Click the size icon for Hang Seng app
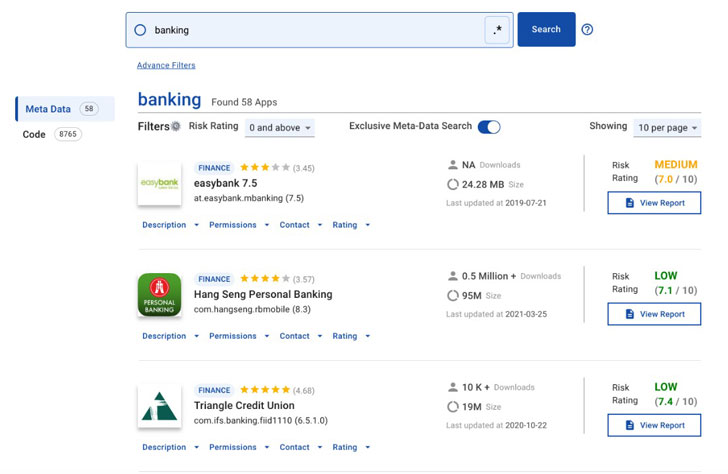The width and height of the screenshot is (728, 474). click(x=453, y=296)
